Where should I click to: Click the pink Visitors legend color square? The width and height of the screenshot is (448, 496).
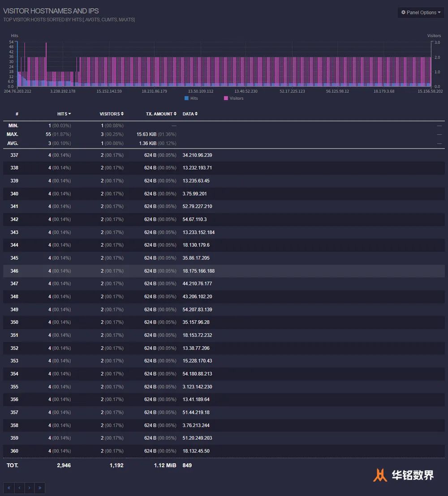[226, 98]
